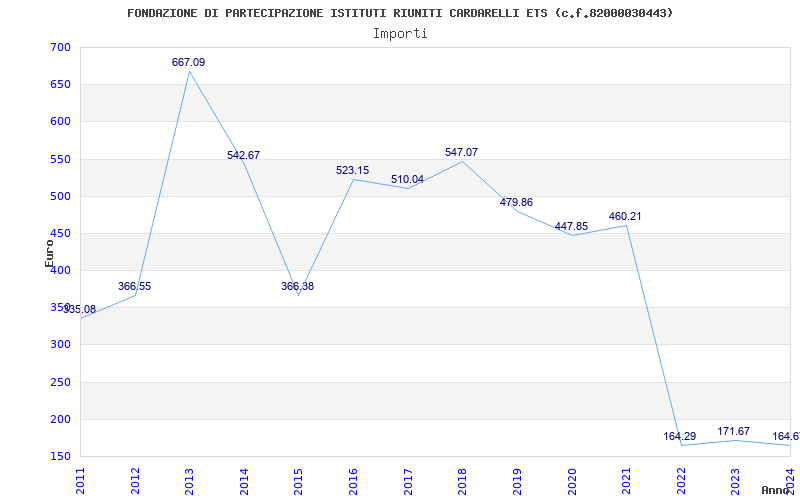Click the 2015 x-axis label
800x500 pixels.
[298, 481]
